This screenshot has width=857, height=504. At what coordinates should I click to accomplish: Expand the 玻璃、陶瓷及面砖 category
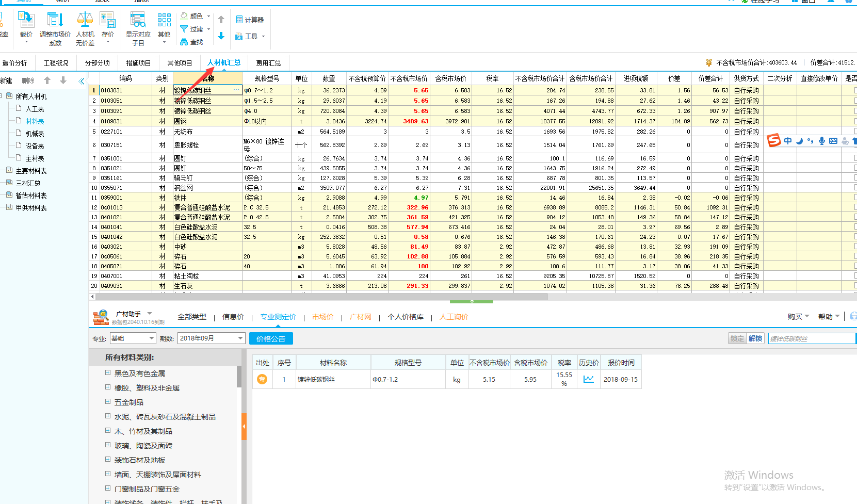(108, 445)
